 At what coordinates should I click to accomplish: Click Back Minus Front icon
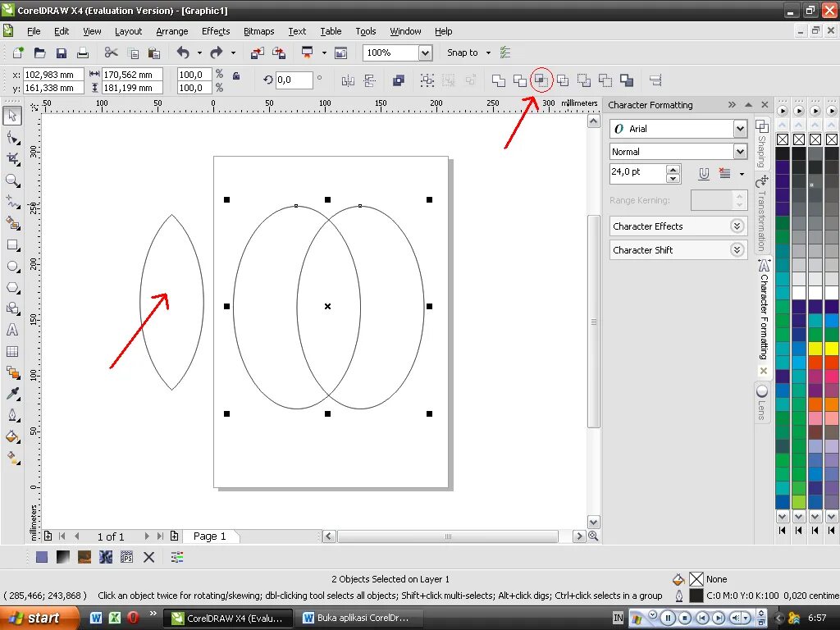click(x=605, y=80)
